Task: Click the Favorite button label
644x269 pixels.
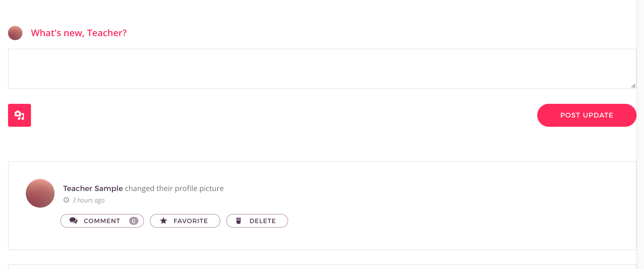Action: 191,221
